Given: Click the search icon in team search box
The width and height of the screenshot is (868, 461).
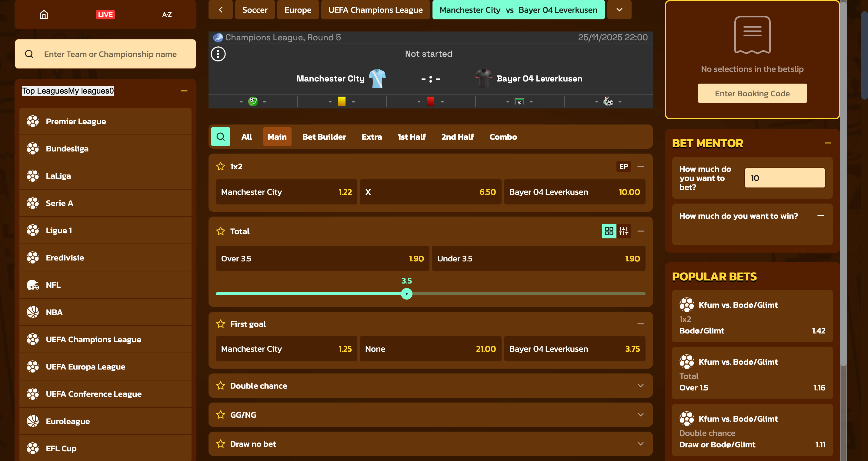Looking at the screenshot, I should (x=29, y=54).
